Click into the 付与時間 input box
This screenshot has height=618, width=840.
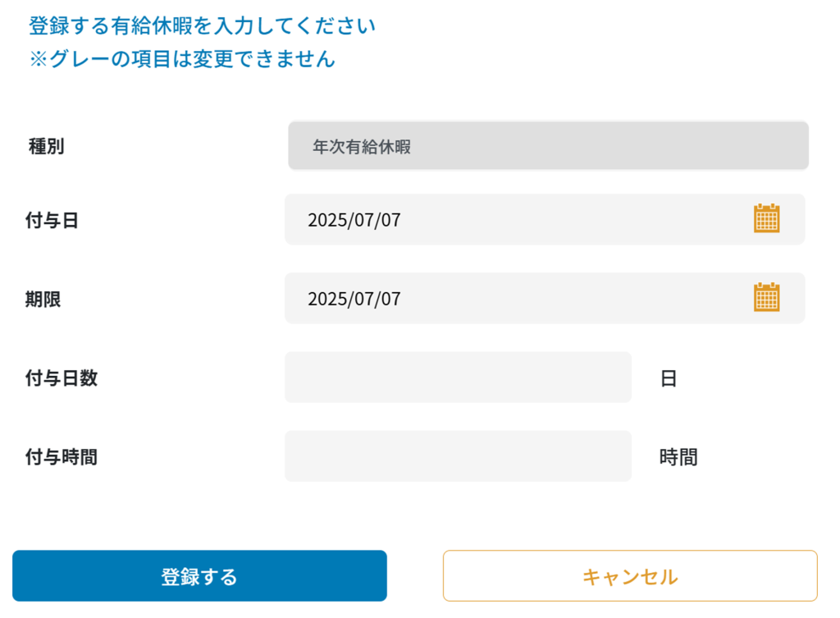point(458,456)
